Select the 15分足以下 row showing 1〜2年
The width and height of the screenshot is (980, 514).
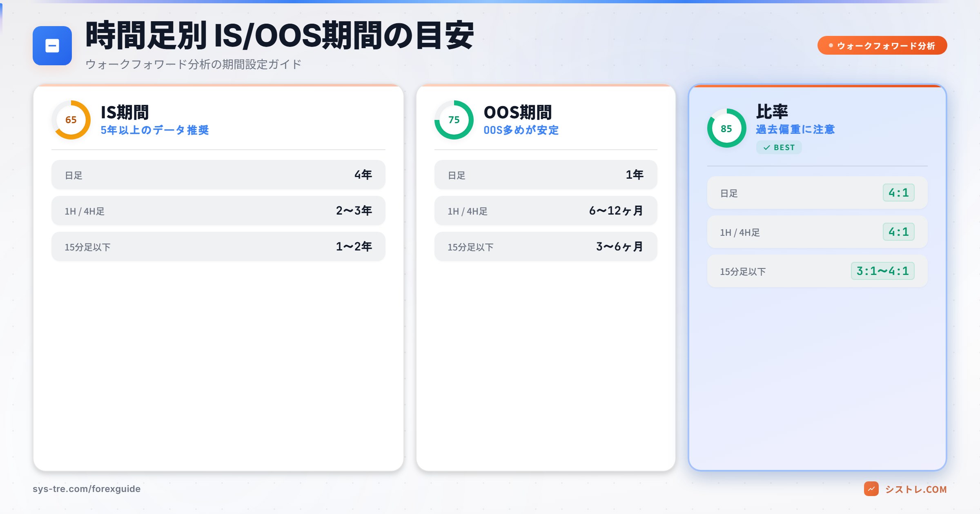point(218,246)
